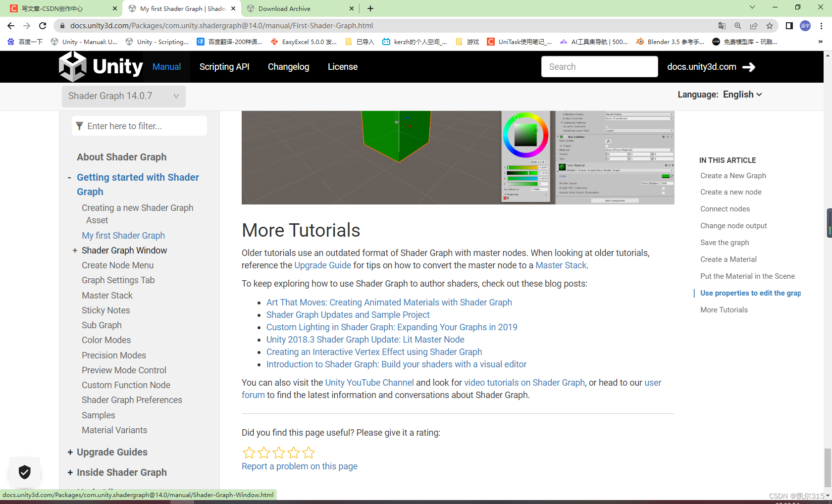This screenshot has height=504, width=832.
Task: Open the 已导入 bookmarks folder
Action: (360, 42)
